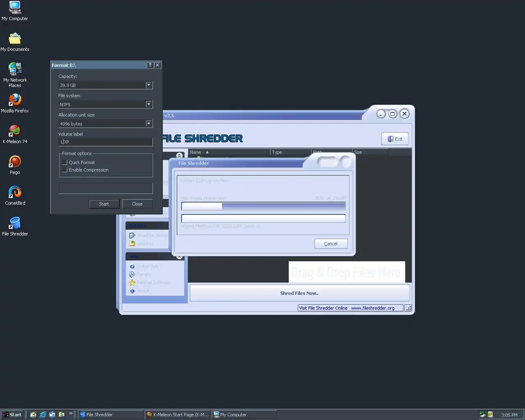Open the File system dropdown
The image size is (525, 420).
[149, 104]
